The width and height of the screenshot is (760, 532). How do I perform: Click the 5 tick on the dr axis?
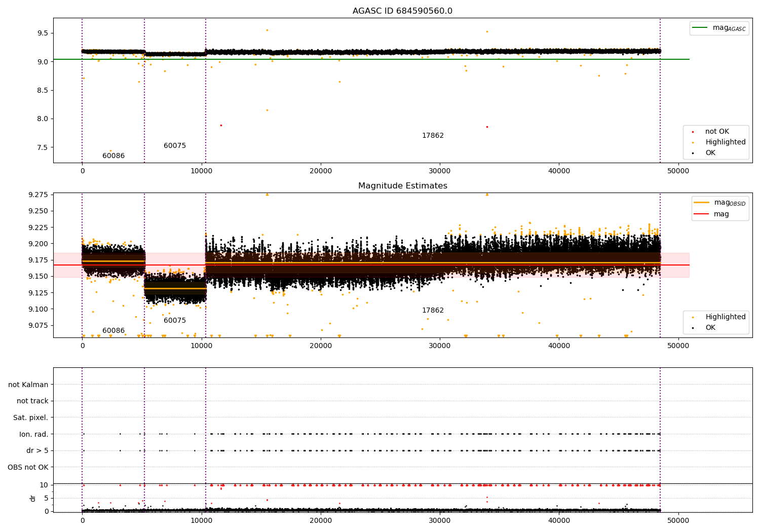coord(47,498)
